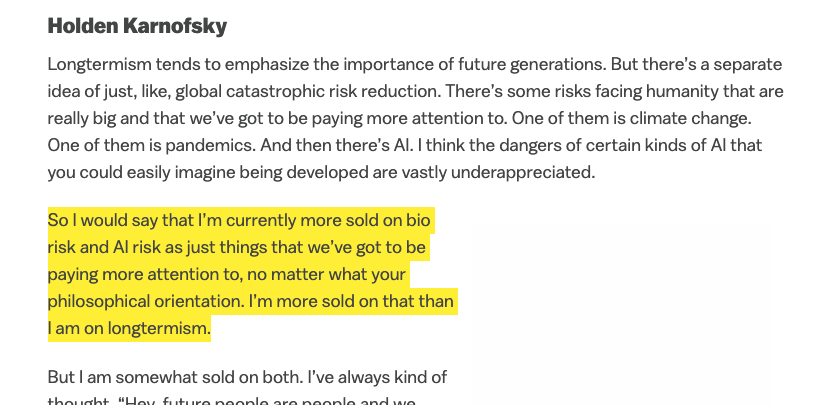The height and width of the screenshot is (405, 820).
Task: Click the word "separate" ending the first line
Action: point(737,64)
